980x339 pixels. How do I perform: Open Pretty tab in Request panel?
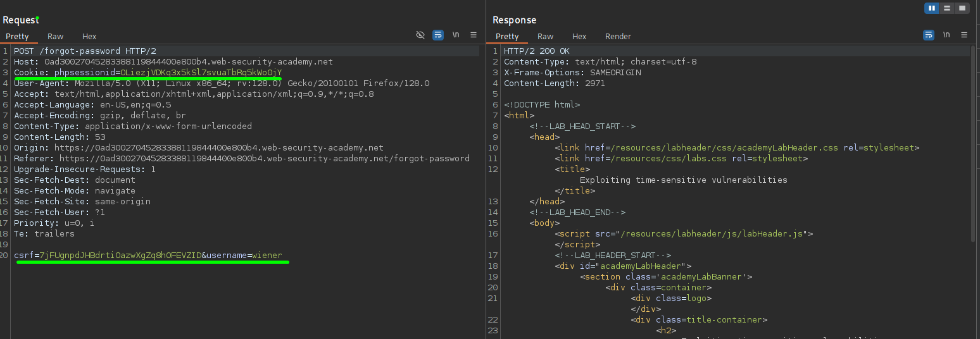click(x=18, y=37)
